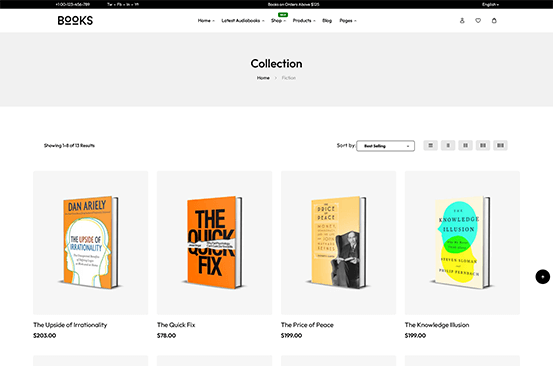The image size is (553, 366).
Task: Open the Blog menu item
Action: tap(327, 21)
